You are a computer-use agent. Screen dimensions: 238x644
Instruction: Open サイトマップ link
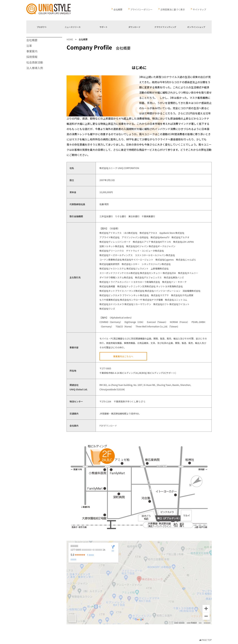click(199, 9)
